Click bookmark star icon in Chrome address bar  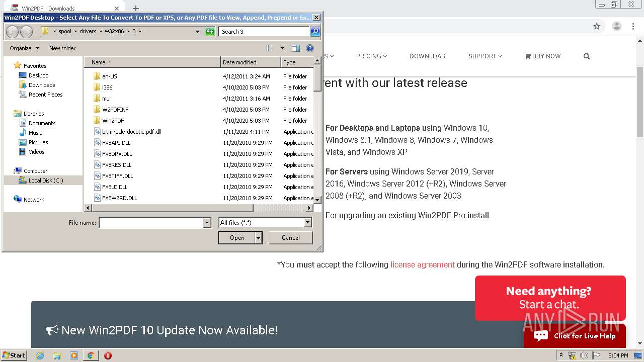pos(597,26)
